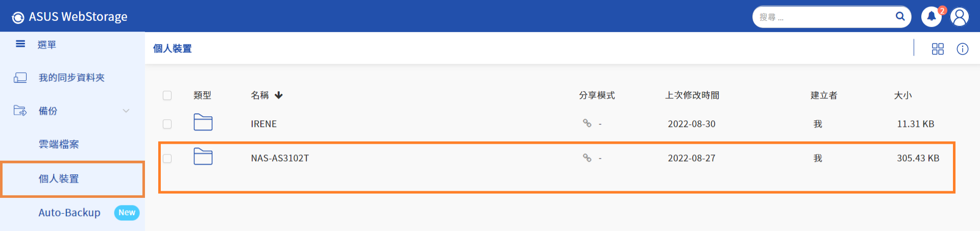Show the information panel icon

coord(963,49)
